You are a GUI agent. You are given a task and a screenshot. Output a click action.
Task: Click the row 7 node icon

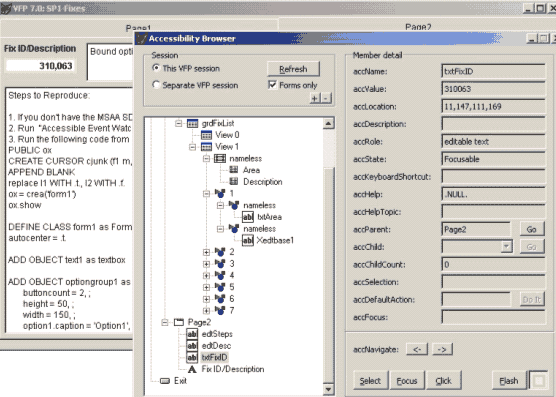click(220, 311)
